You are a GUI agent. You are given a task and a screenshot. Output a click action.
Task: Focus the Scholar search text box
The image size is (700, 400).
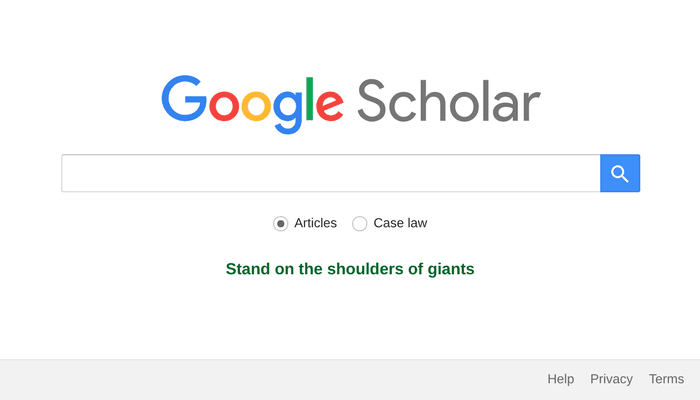point(330,173)
